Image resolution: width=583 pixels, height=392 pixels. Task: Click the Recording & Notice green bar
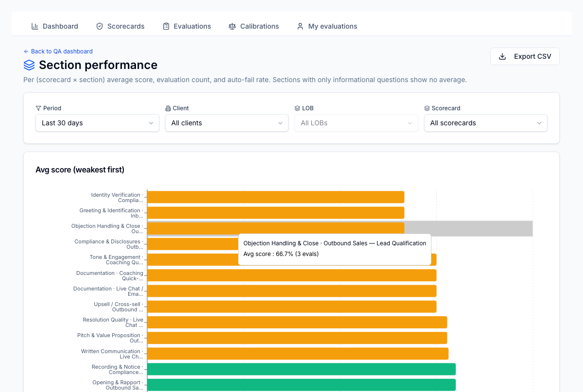pos(301,369)
